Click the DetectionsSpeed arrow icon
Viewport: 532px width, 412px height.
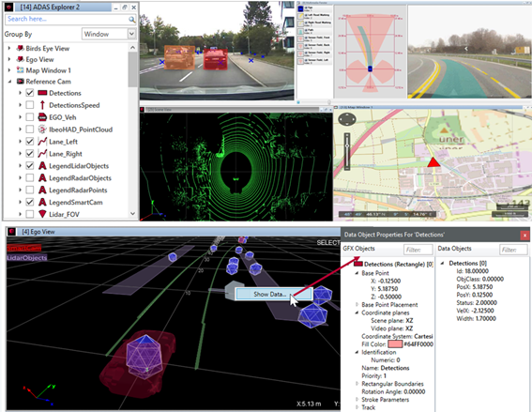42,105
